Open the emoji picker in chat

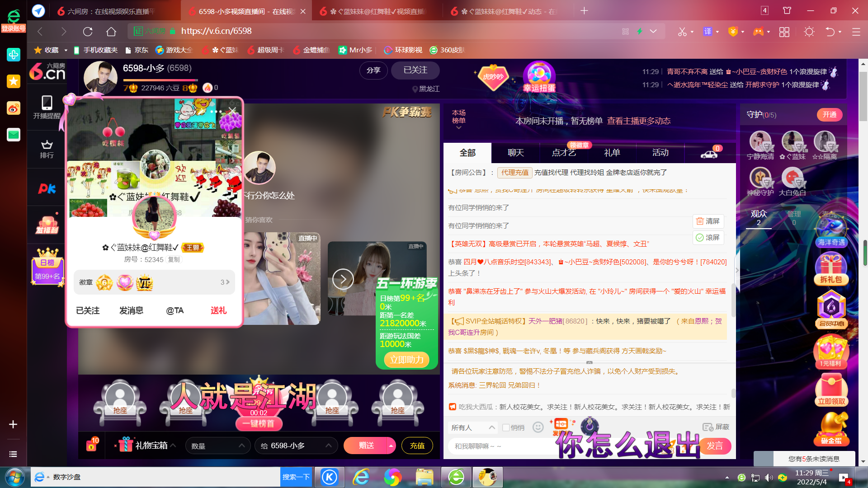click(538, 427)
